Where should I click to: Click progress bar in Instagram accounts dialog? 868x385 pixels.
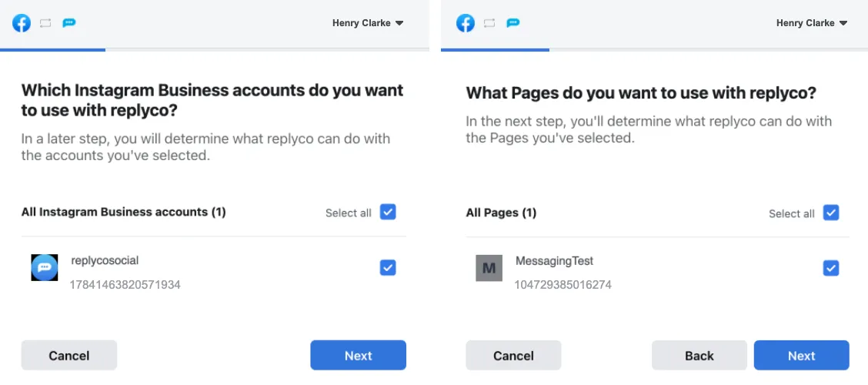click(x=215, y=50)
